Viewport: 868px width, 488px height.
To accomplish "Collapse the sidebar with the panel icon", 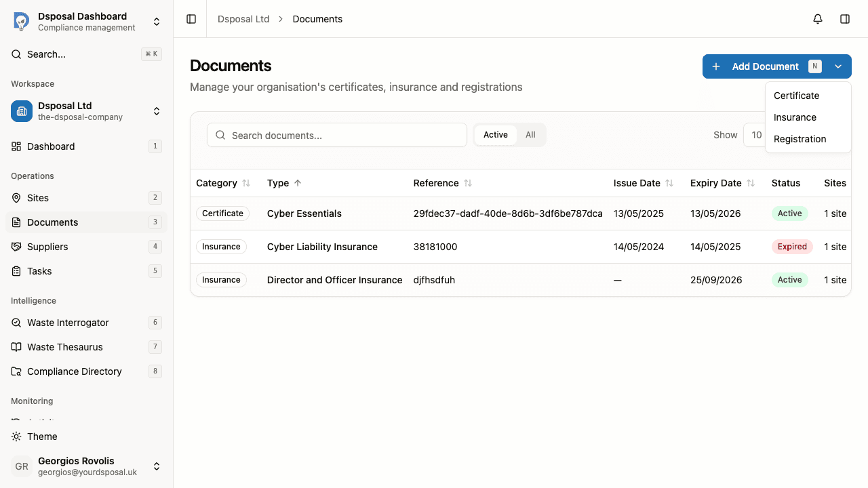I will [191, 19].
